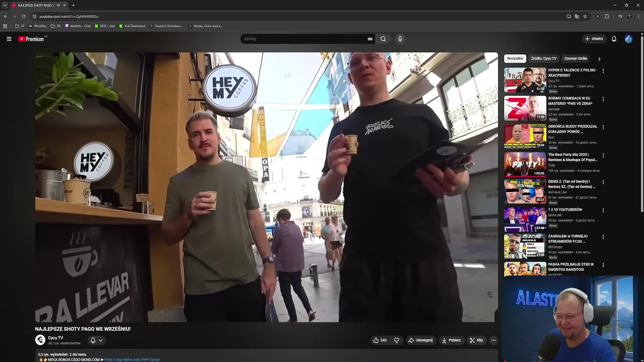
Task: Open options for PASHA PRZEJMUJE STER video
Action: click(603, 265)
